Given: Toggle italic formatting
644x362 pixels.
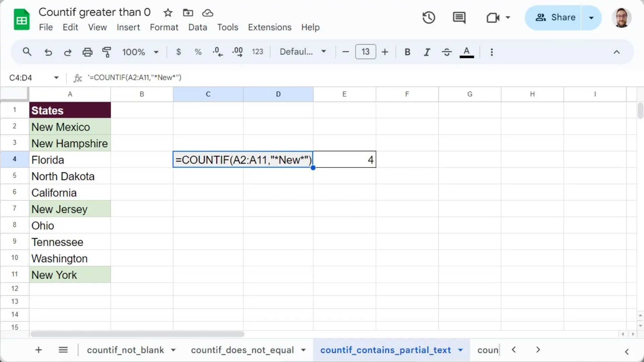Looking at the screenshot, I should tap(427, 52).
